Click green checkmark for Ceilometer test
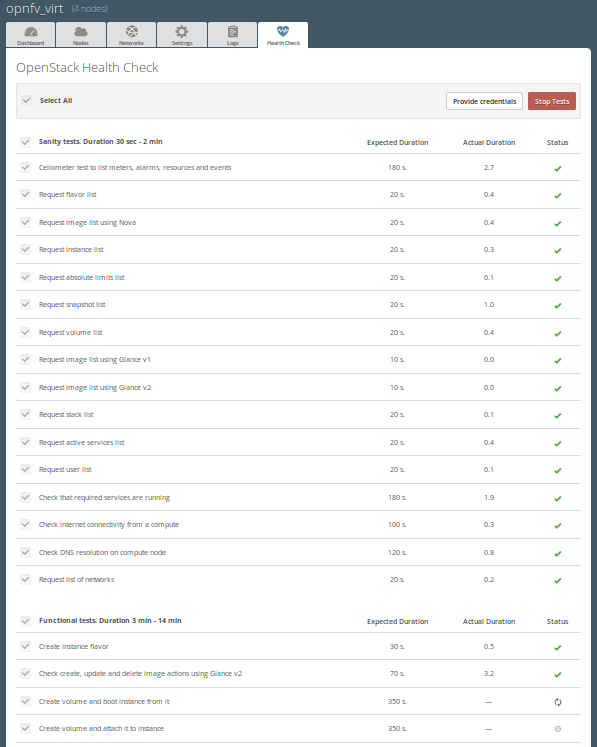This screenshot has width=597, height=747. (x=558, y=169)
